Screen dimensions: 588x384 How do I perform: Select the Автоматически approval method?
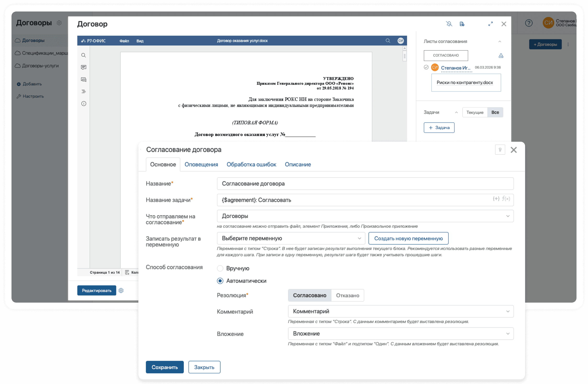pyautogui.click(x=220, y=281)
